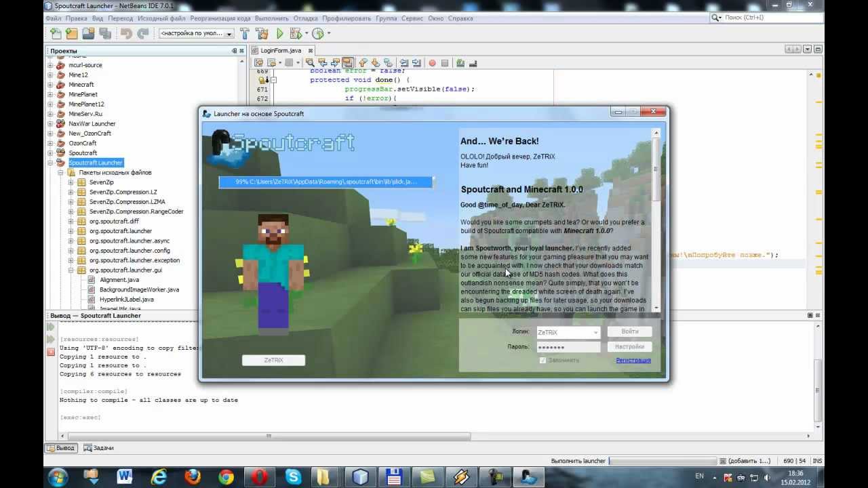Expand the Minecraft project node
868x488 pixels.
pos(50,85)
